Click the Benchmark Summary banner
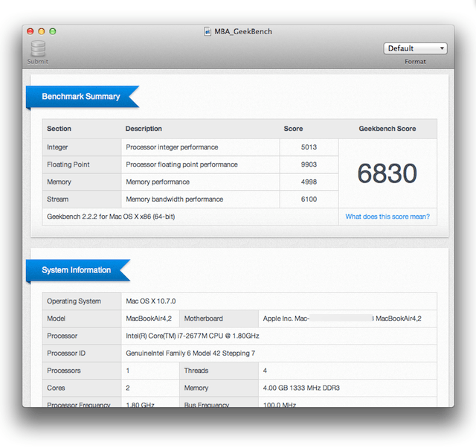This screenshot has width=476, height=448. tap(81, 97)
